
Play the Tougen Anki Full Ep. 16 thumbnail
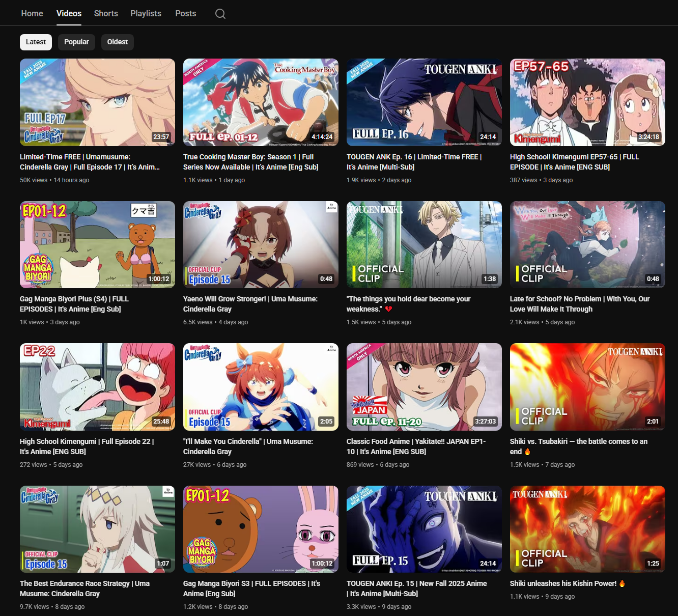(424, 102)
